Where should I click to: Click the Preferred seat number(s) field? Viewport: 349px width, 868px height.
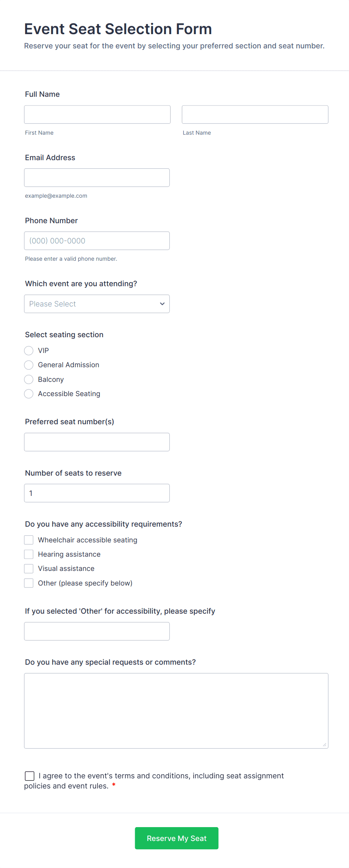click(x=97, y=442)
